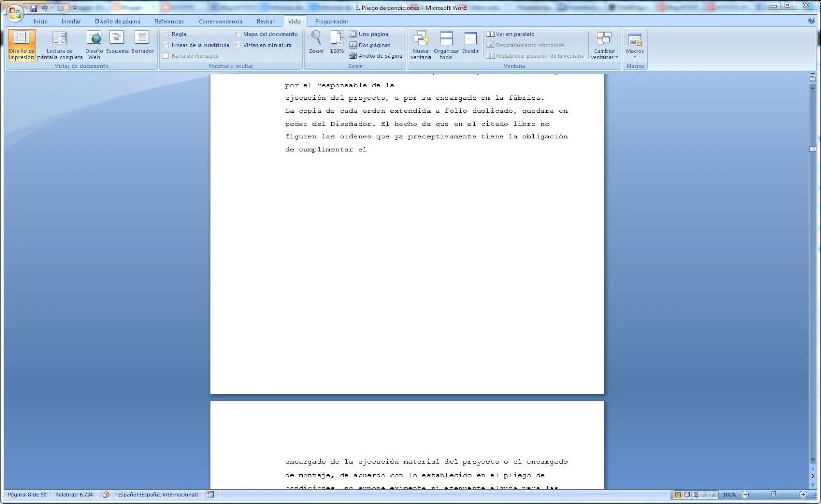Switch to Borrador view
Image resolution: width=821 pixels, height=504 pixels.
point(143,42)
